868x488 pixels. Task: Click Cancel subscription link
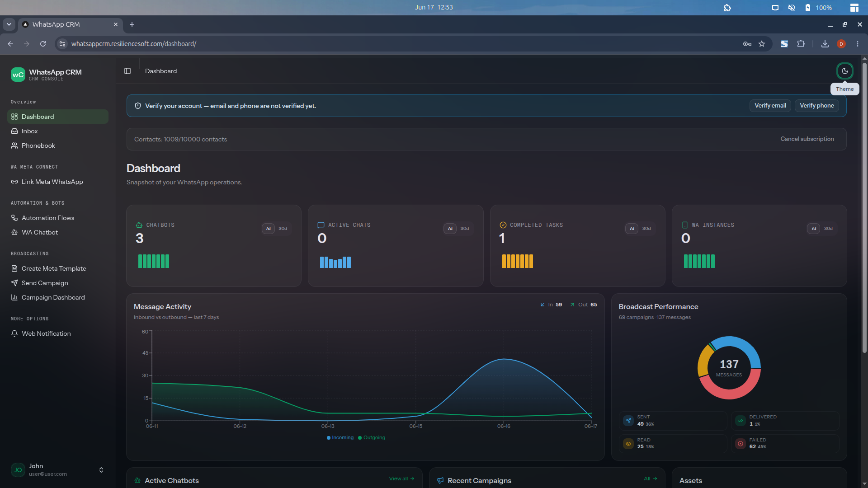(807, 139)
